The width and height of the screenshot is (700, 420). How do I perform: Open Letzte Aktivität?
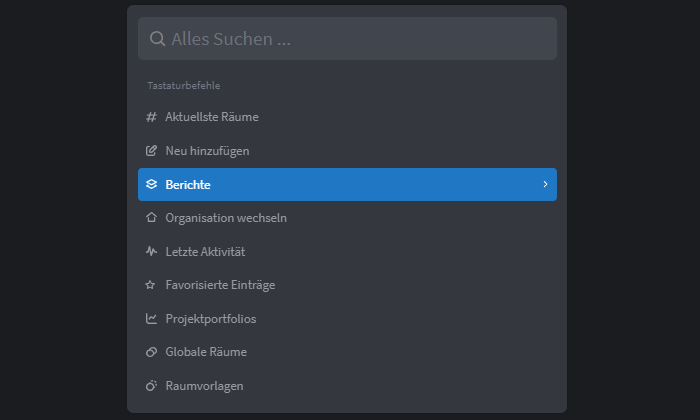point(347,251)
